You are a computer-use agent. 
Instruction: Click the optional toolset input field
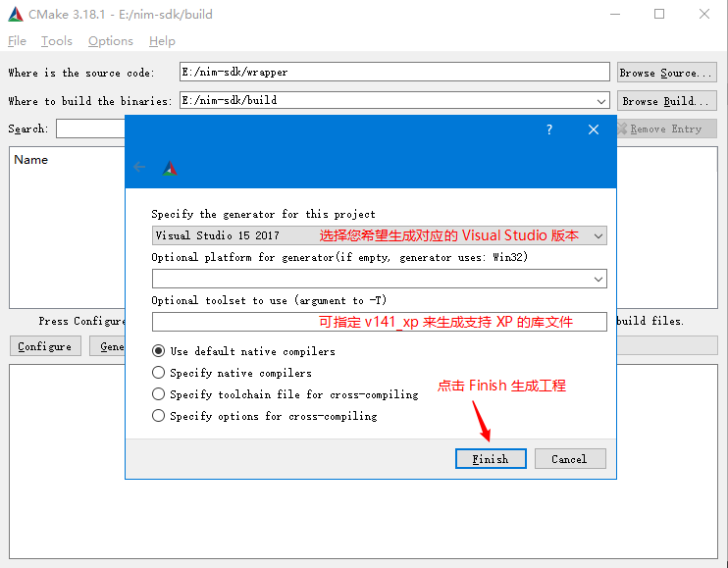380,322
